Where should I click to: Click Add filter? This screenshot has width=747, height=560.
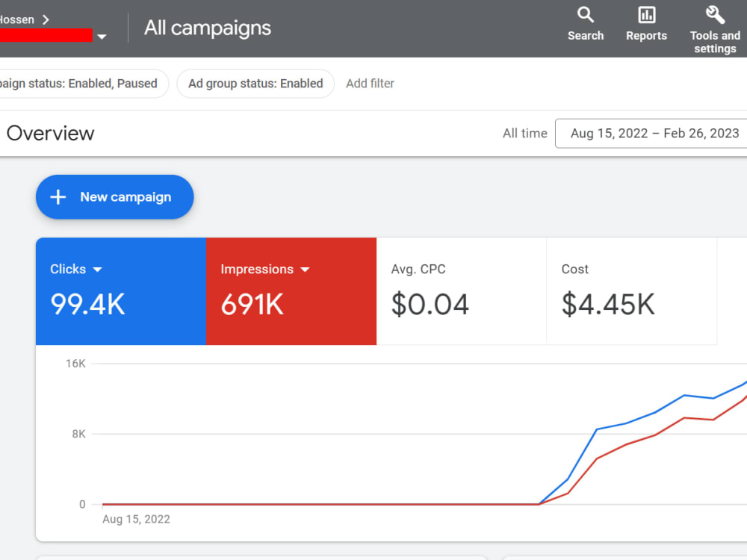point(371,84)
